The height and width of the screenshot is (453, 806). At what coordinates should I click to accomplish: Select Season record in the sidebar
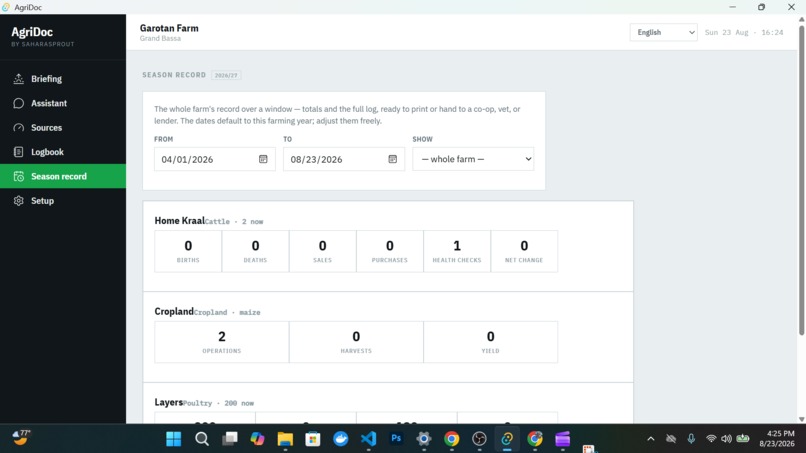coord(63,176)
